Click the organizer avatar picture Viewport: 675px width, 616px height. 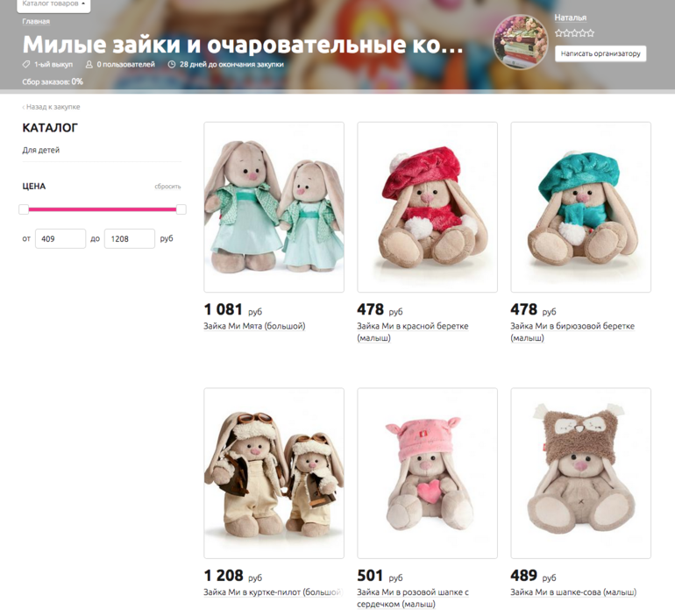[521, 42]
